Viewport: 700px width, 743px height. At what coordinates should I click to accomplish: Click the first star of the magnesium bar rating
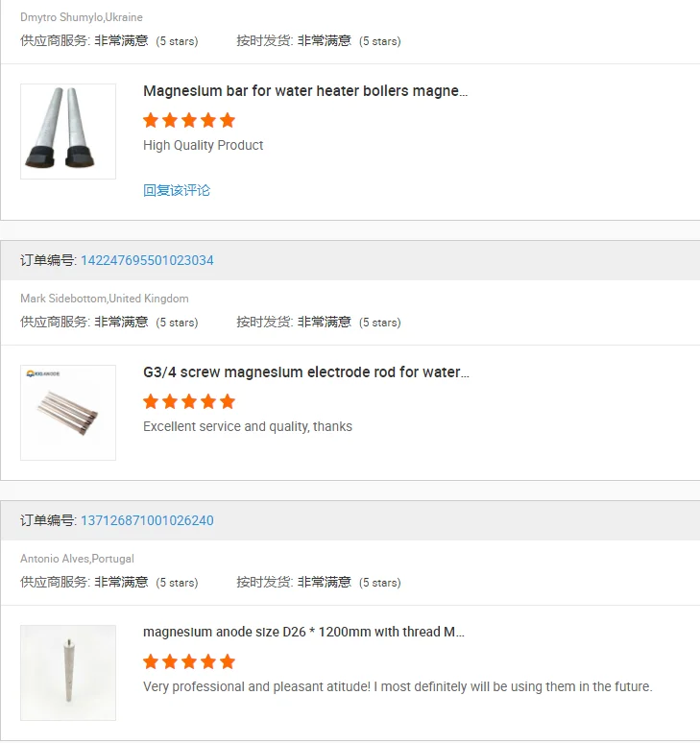coord(151,121)
